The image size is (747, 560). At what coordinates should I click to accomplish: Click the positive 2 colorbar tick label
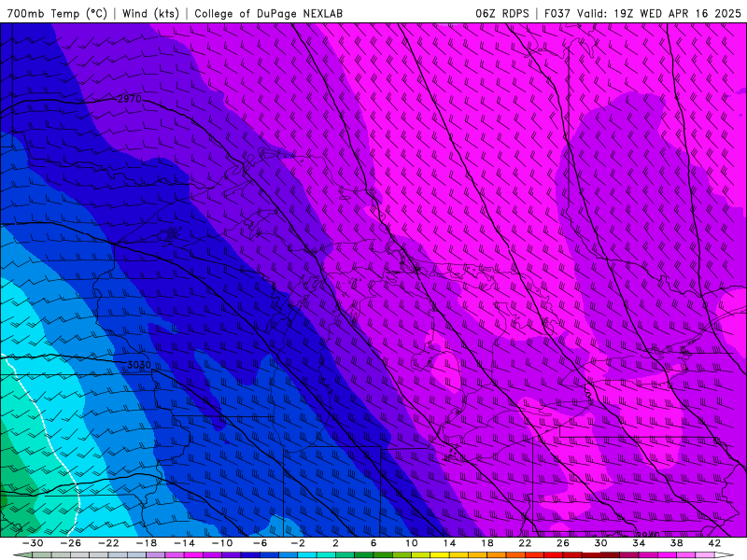(335, 543)
